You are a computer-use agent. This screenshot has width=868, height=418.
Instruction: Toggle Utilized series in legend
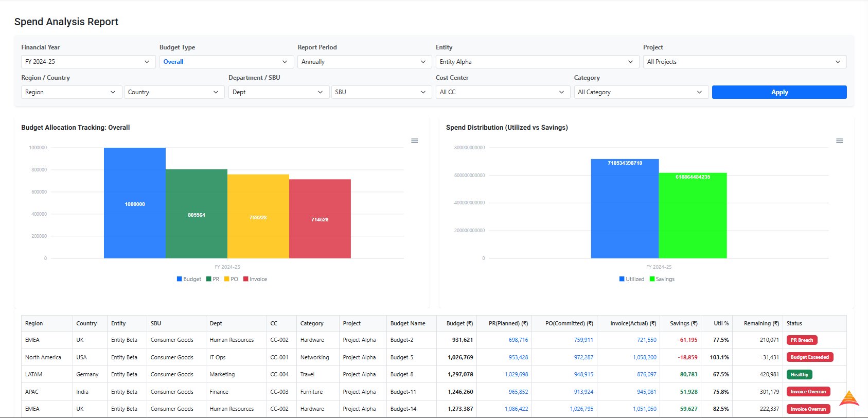coord(632,279)
